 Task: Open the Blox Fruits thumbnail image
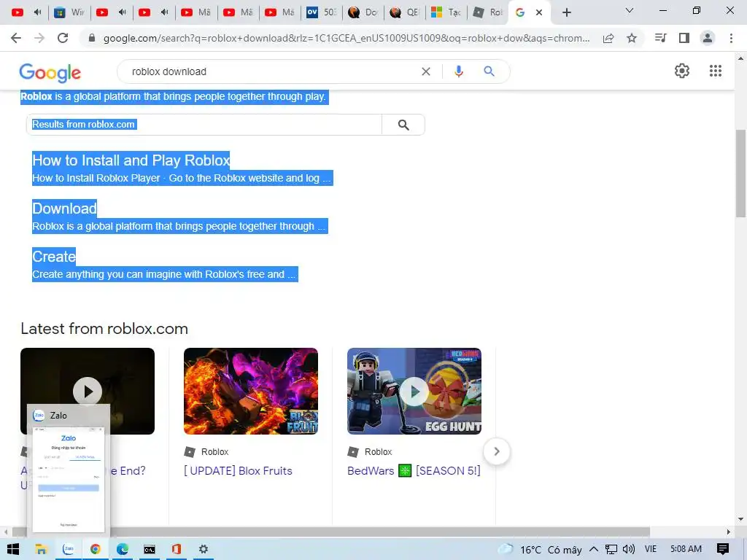251,391
